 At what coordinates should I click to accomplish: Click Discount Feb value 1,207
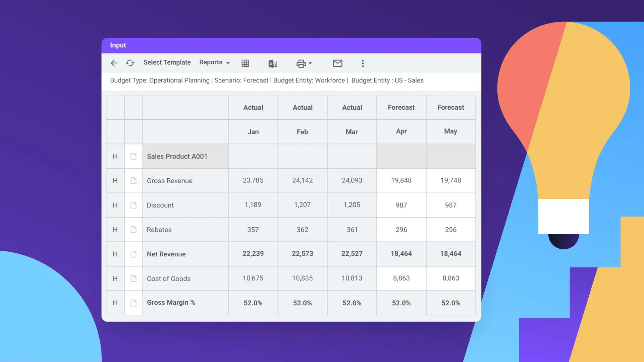[302, 205]
